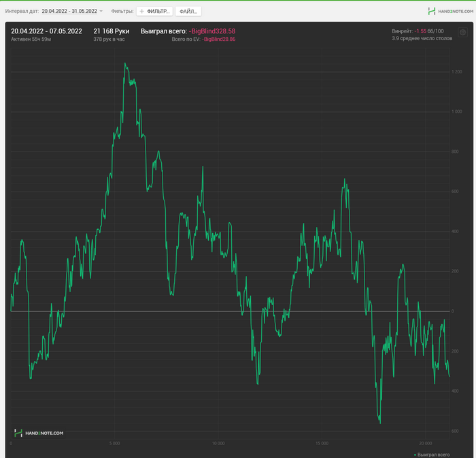
Task: Click the 800 y-axis label
Action: click(x=455, y=152)
